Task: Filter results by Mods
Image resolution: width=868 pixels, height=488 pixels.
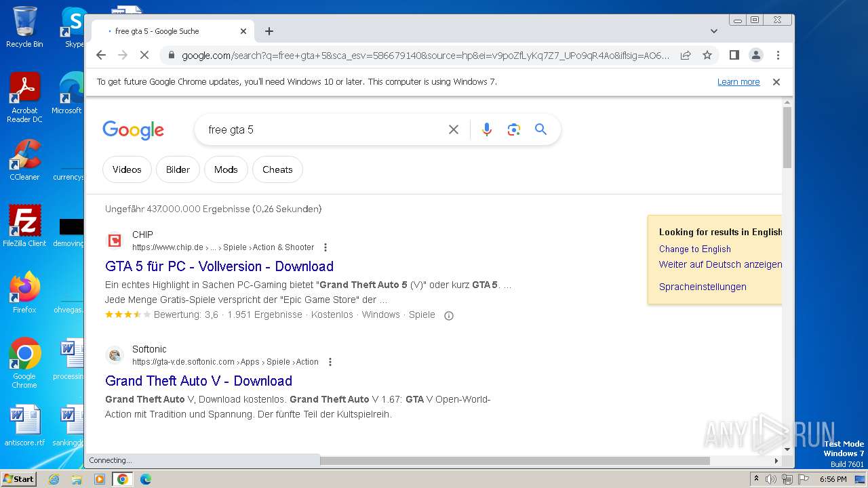Action: [x=226, y=169]
